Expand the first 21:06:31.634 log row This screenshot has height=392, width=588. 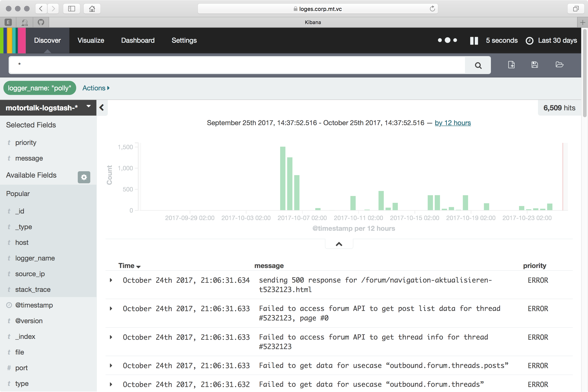[x=111, y=280]
